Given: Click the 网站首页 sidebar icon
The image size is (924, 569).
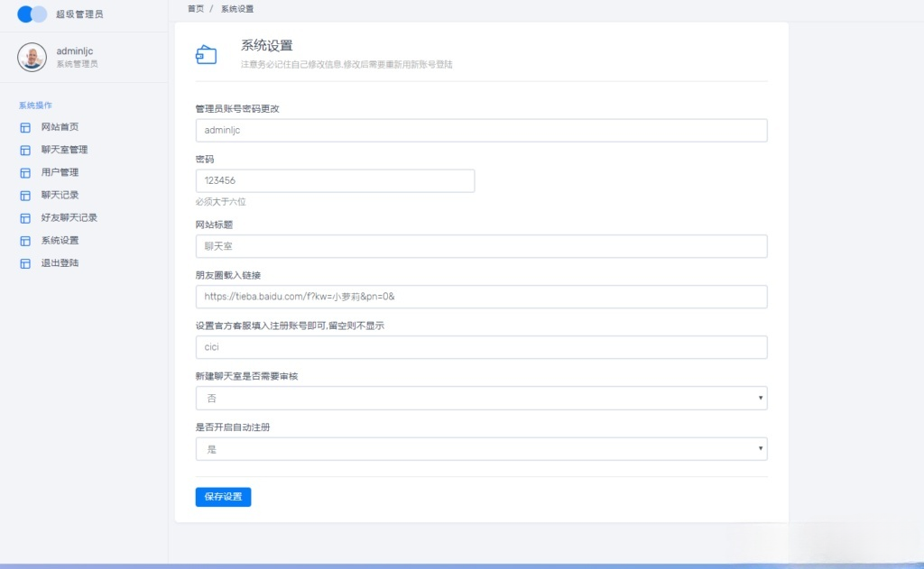Looking at the screenshot, I should [24, 127].
